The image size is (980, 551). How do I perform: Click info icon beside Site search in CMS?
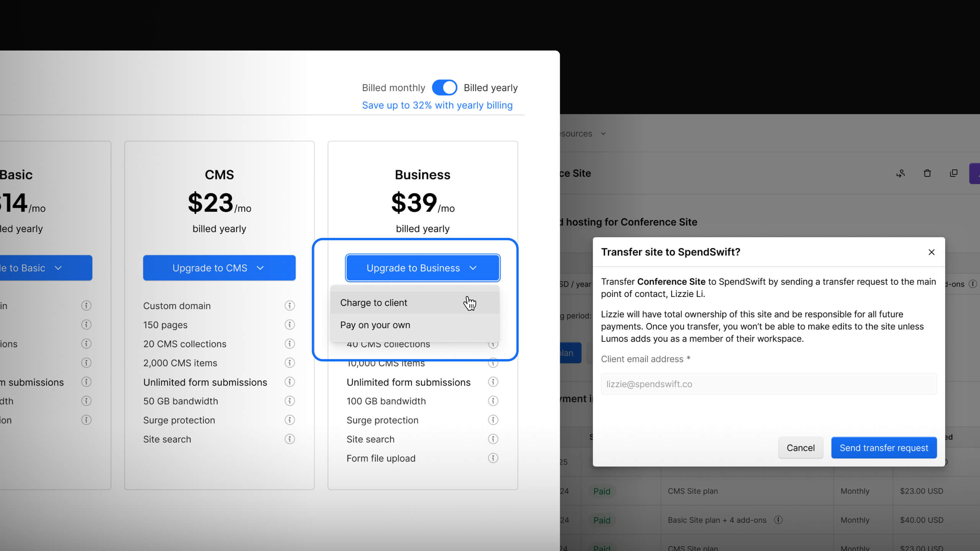[289, 439]
